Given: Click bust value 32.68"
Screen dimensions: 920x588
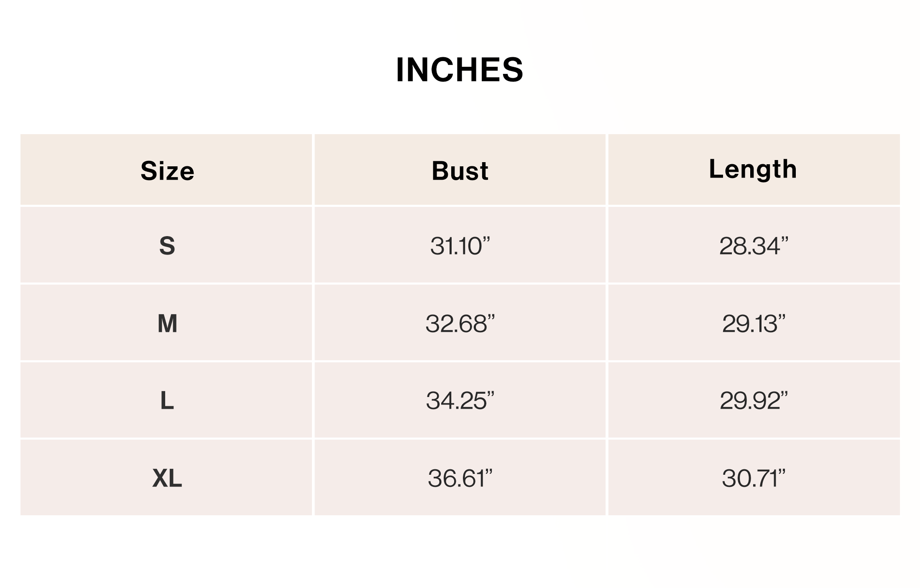Looking at the screenshot, I should pyautogui.click(x=460, y=323).
